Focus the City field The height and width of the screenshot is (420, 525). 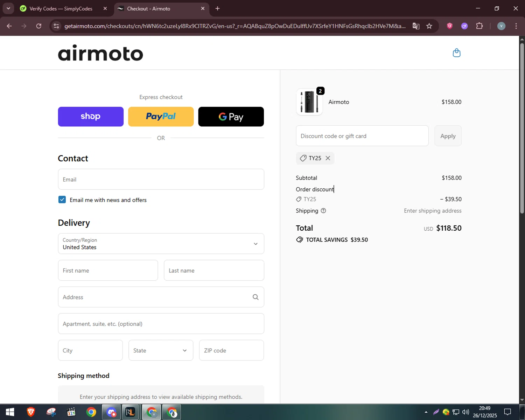(90, 350)
